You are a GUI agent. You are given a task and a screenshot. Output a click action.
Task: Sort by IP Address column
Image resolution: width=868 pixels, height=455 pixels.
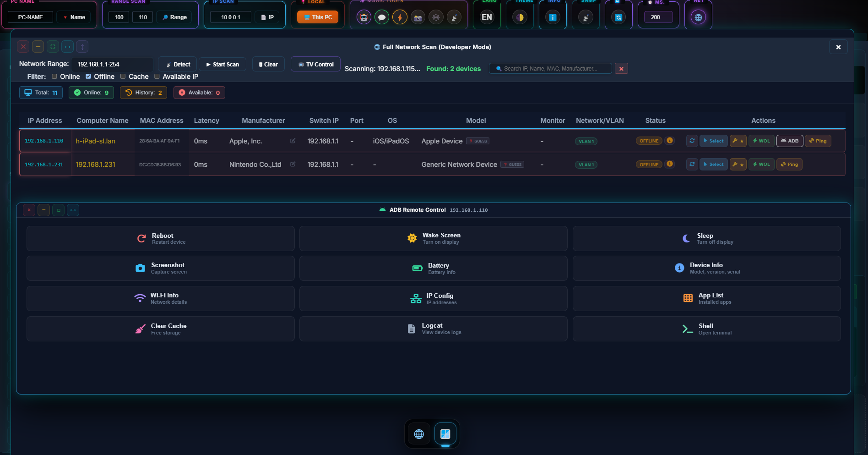[x=45, y=121]
